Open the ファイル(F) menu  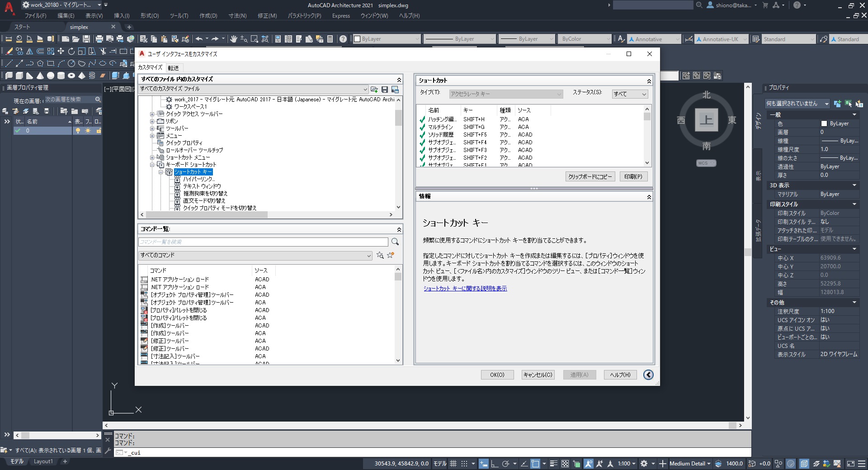35,16
